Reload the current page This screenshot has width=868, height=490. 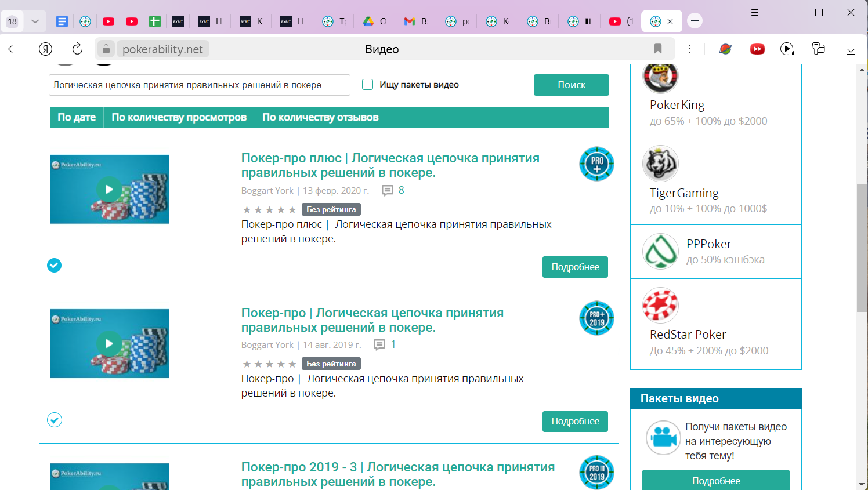pos(77,49)
